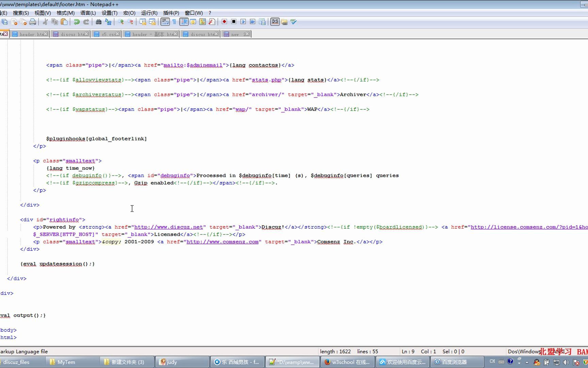Open the 搜索(S) menu

click(21, 13)
